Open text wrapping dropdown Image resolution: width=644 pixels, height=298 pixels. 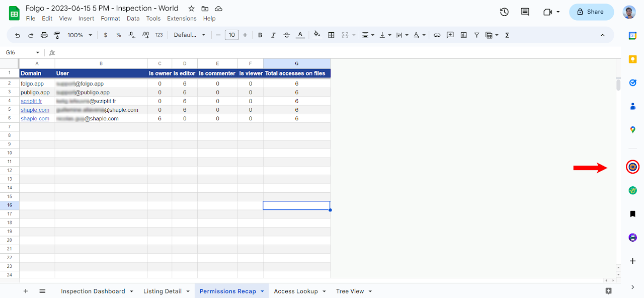point(401,35)
